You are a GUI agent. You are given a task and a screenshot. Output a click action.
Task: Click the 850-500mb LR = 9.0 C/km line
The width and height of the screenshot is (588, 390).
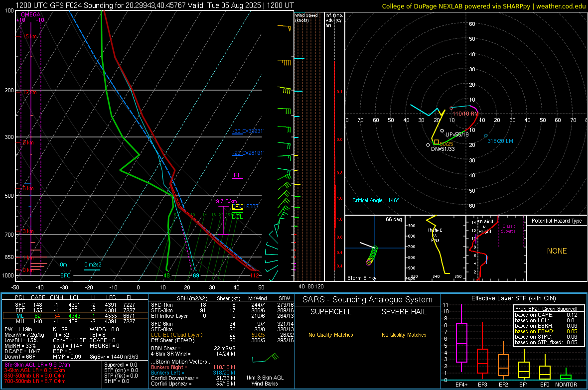(x=35, y=376)
